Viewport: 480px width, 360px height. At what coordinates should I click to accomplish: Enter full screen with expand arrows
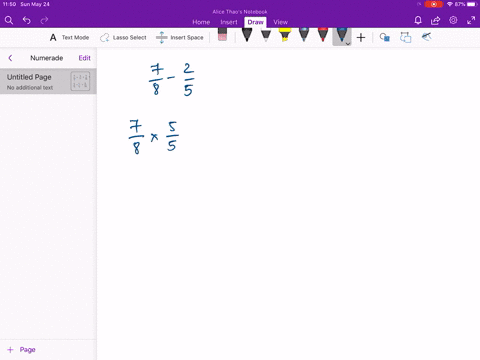pyautogui.click(x=471, y=20)
